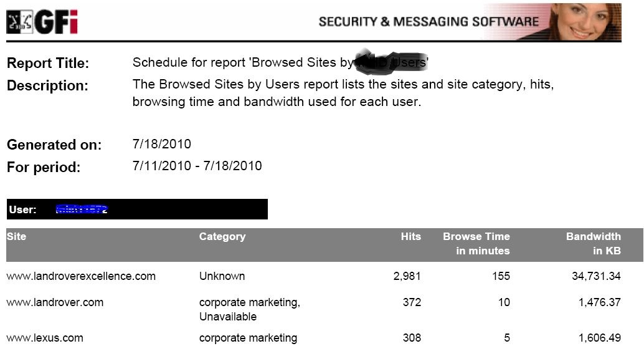The height and width of the screenshot is (346, 644).
Task: Click the Description label
Action: tap(47, 85)
